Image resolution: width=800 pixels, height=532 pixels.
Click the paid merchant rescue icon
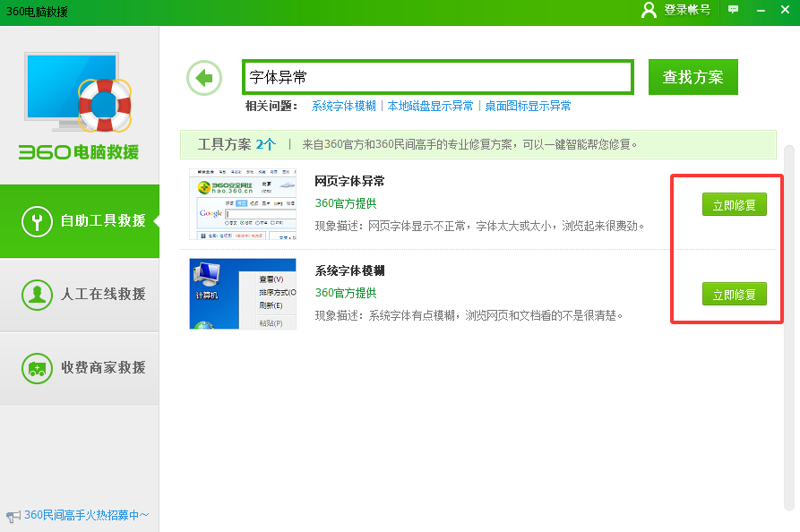click(37, 368)
